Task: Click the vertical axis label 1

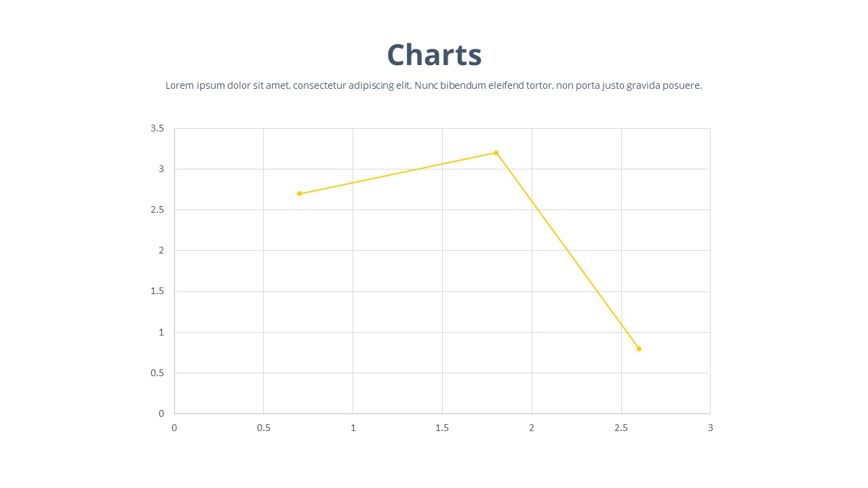Action: (x=161, y=332)
